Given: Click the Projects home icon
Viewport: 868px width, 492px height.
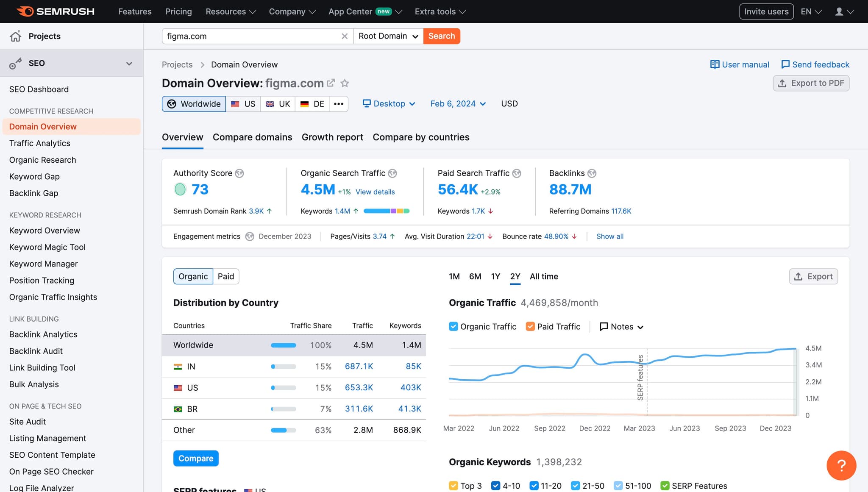Looking at the screenshot, I should tap(16, 36).
